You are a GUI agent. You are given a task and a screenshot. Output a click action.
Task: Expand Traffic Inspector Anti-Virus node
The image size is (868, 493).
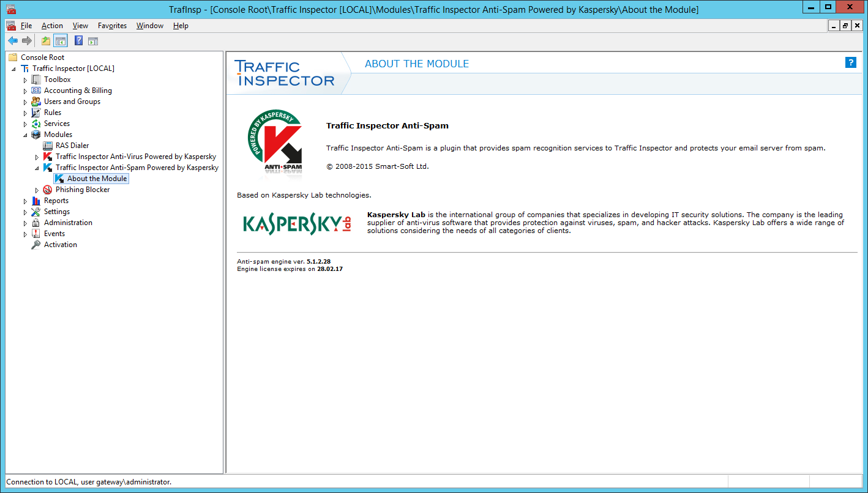(37, 157)
